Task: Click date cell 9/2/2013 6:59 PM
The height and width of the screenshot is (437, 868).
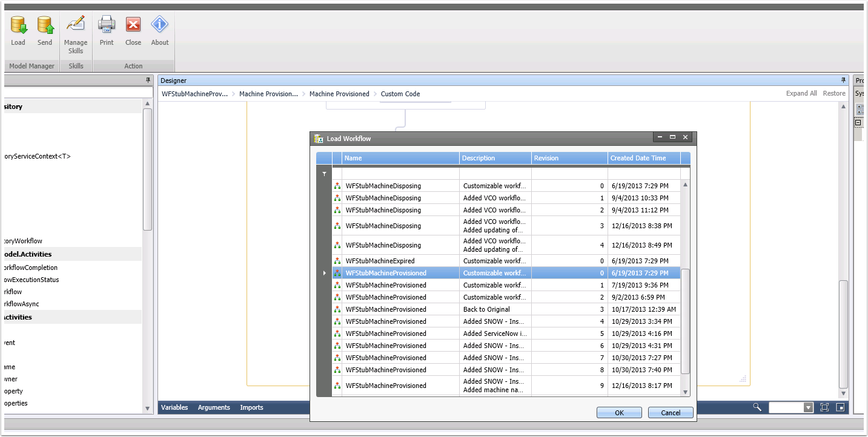Action: 644,297
